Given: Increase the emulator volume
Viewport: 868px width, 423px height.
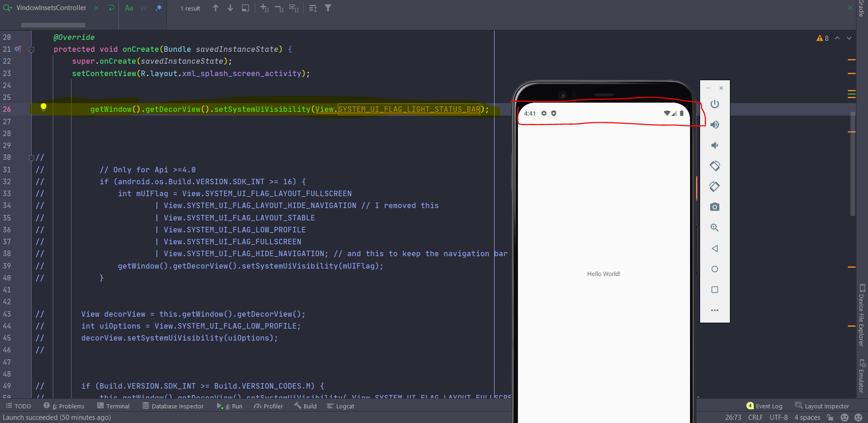Looking at the screenshot, I should 714,125.
